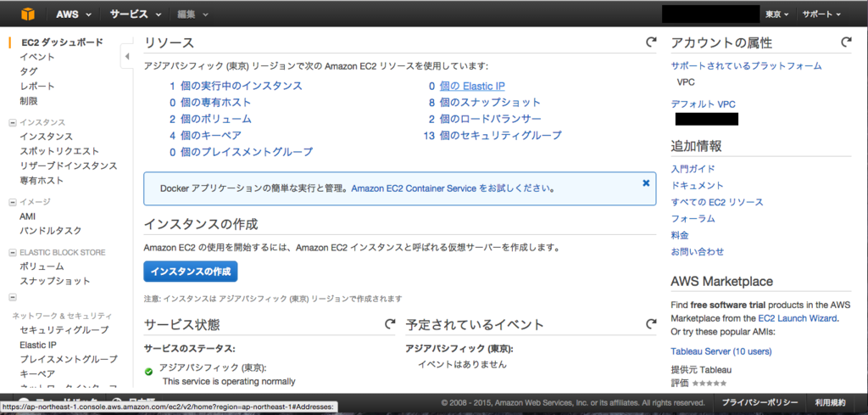Dismiss the Docker notice with the X
Screen dimensions: 868x415
646,182
